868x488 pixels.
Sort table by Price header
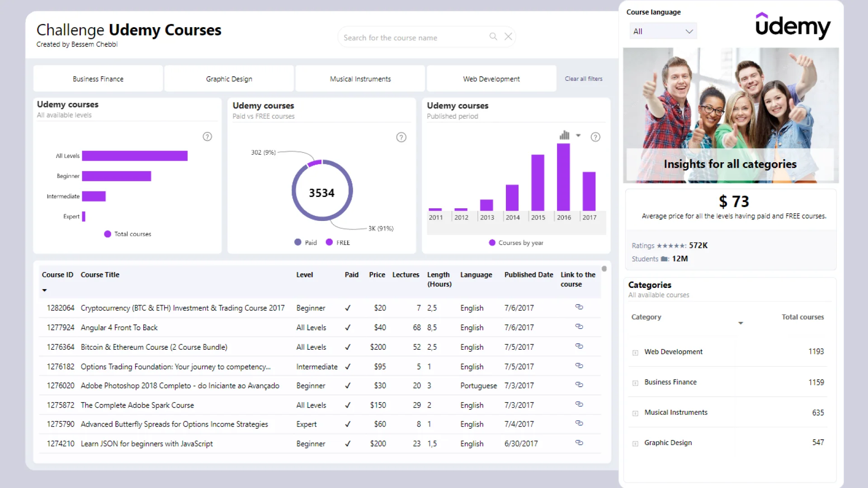(377, 275)
